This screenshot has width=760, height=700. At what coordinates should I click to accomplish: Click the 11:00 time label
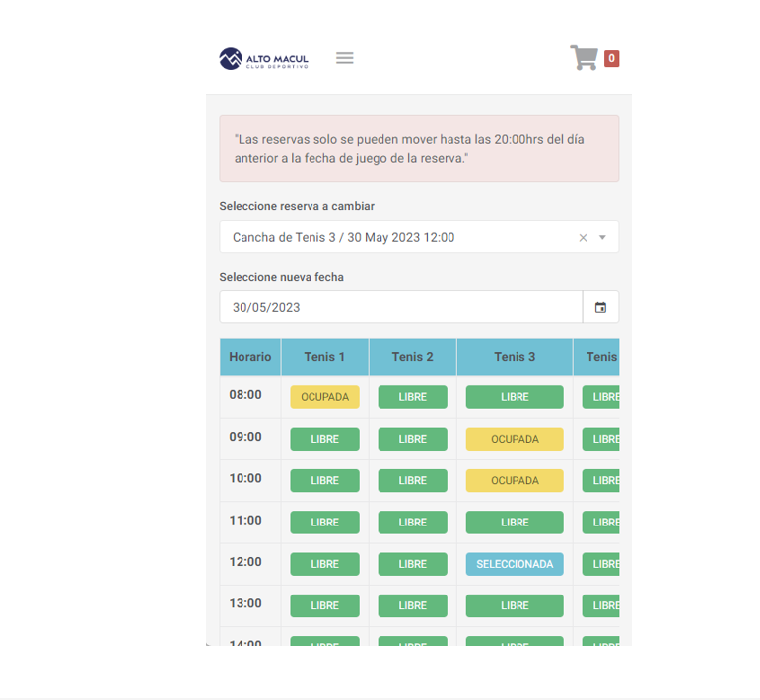[x=245, y=521]
